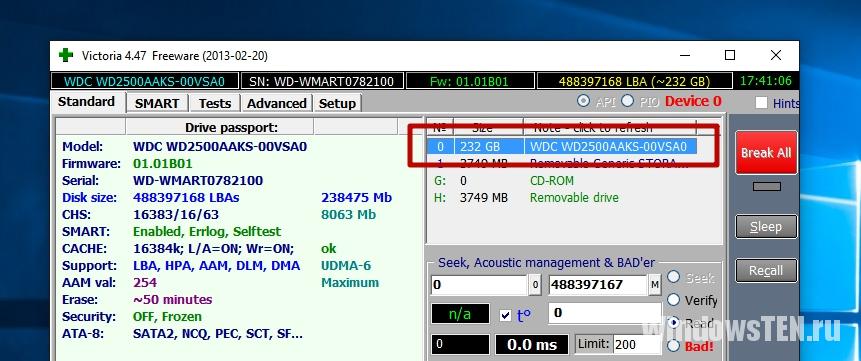Open the Tests tab
861x361 pixels.
pos(215,103)
